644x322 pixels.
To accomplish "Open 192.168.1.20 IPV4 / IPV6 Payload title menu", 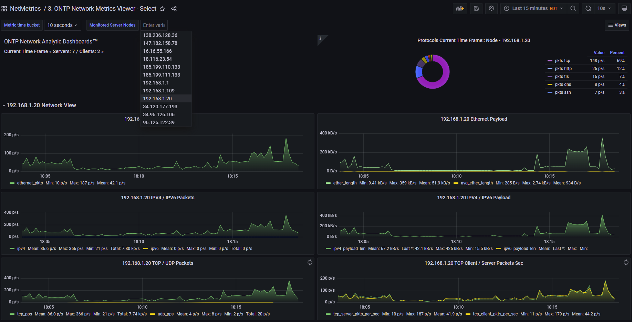I will point(474,198).
